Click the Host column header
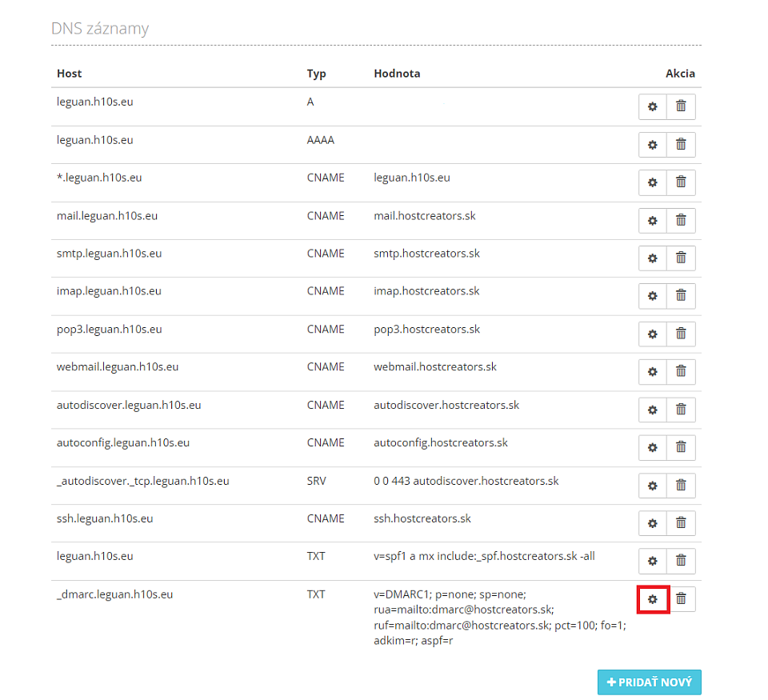Viewport: 768px width, 700px height. coord(69,74)
